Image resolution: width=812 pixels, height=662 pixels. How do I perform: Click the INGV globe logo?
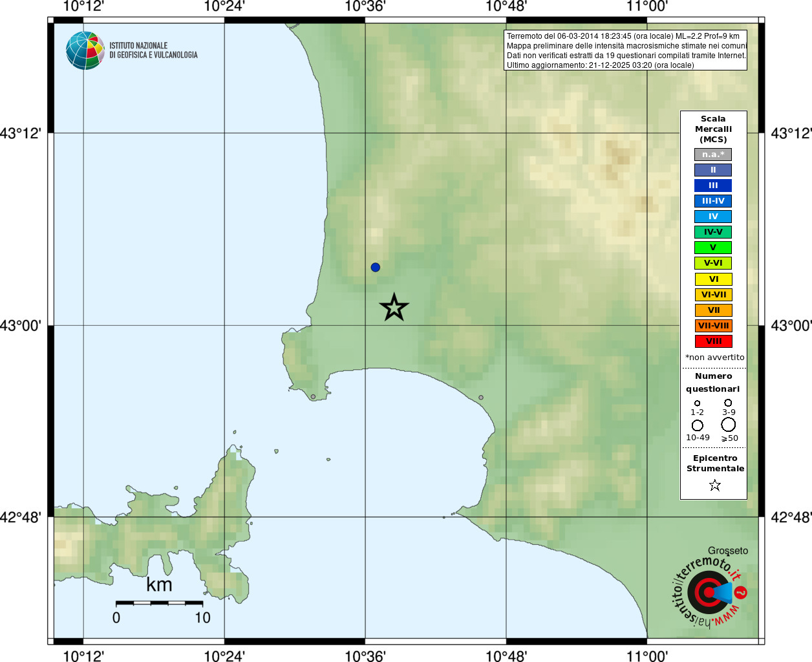coord(85,50)
